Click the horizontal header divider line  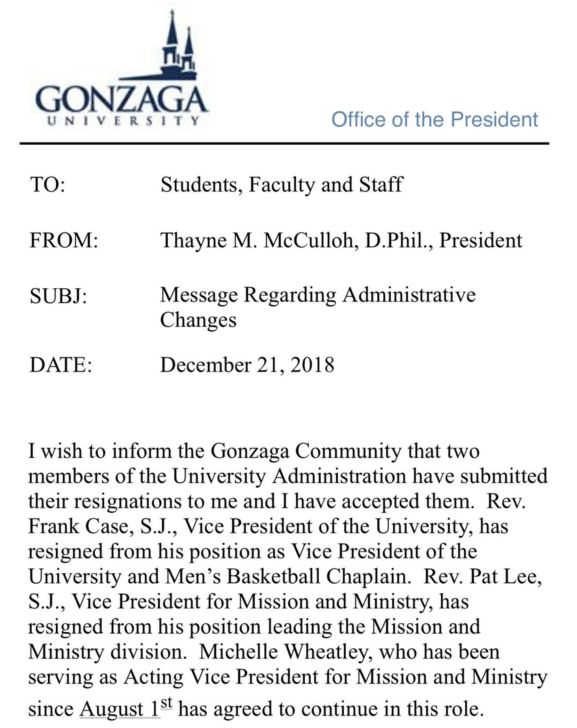point(284,144)
